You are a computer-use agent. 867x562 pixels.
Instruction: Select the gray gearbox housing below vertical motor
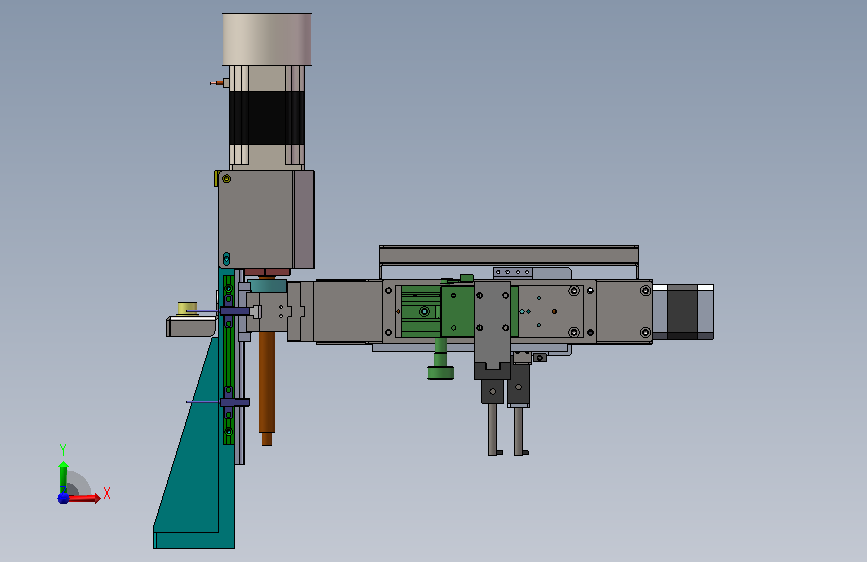[266, 220]
